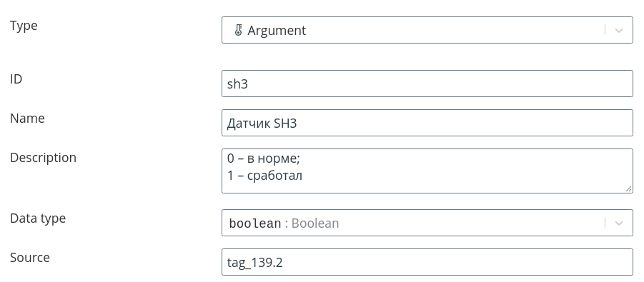Click the grey Boolean hint text
Viewport: 644px width, 282px height.
315,223
